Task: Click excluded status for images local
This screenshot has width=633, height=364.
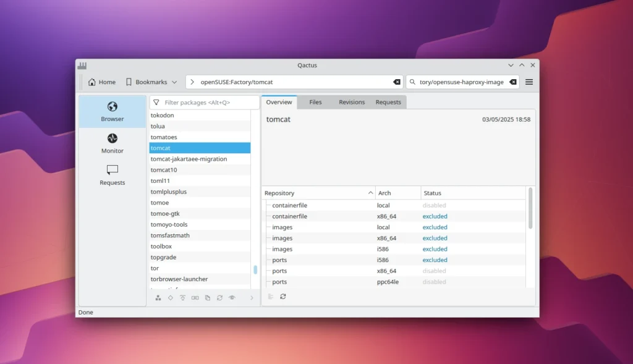Action: click(435, 227)
